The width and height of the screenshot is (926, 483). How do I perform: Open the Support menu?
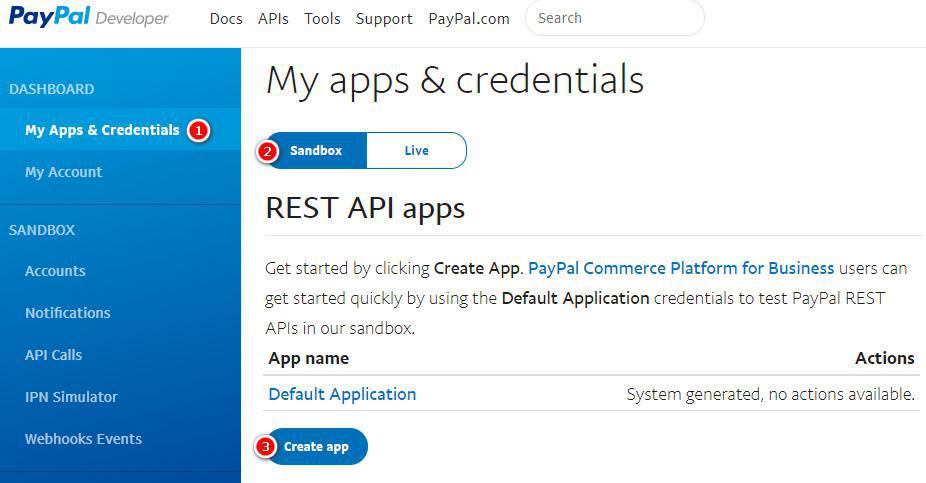[384, 19]
